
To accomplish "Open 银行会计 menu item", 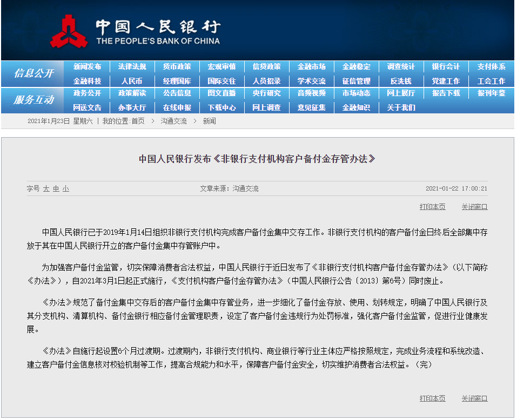I will tap(446, 66).
